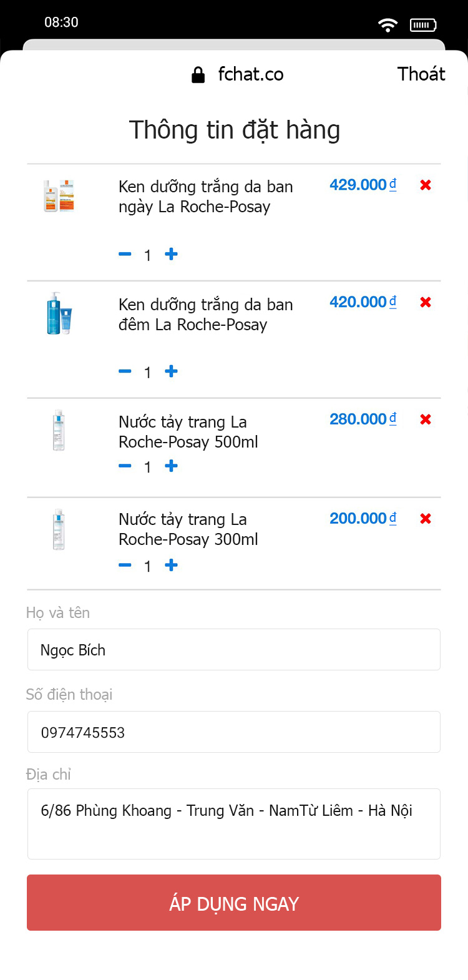The width and height of the screenshot is (468, 980).
Task: Edit the Địa chỉ address text area
Action: [234, 824]
